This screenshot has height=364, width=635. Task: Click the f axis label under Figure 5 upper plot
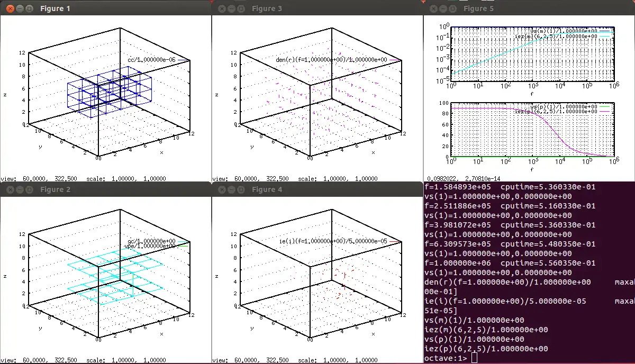(531, 94)
